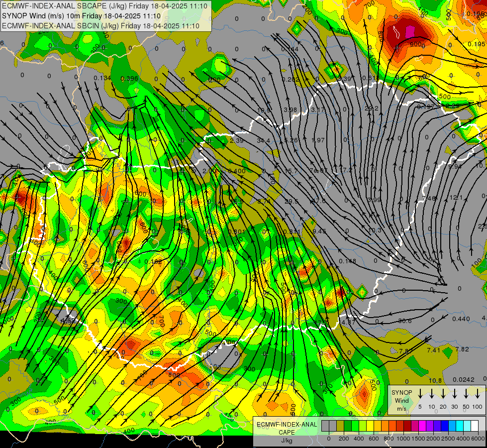Click the 3.17 value on the map

coord(318,110)
